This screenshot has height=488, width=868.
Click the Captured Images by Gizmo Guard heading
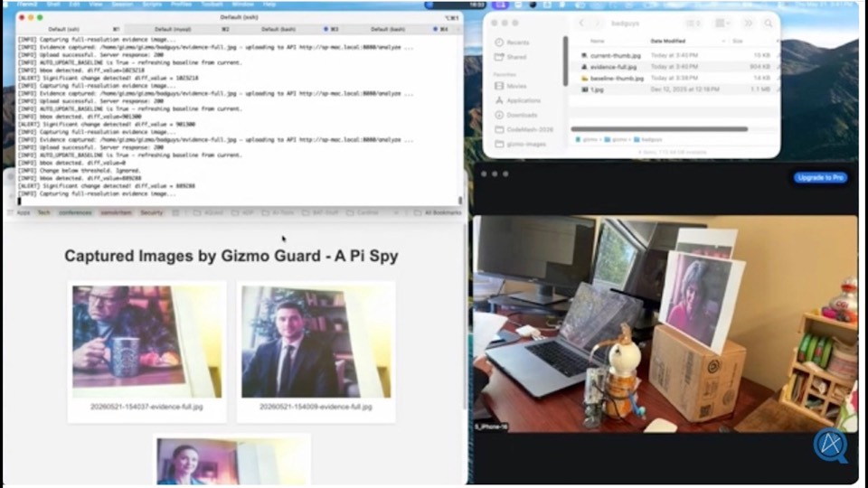(231, 256)
